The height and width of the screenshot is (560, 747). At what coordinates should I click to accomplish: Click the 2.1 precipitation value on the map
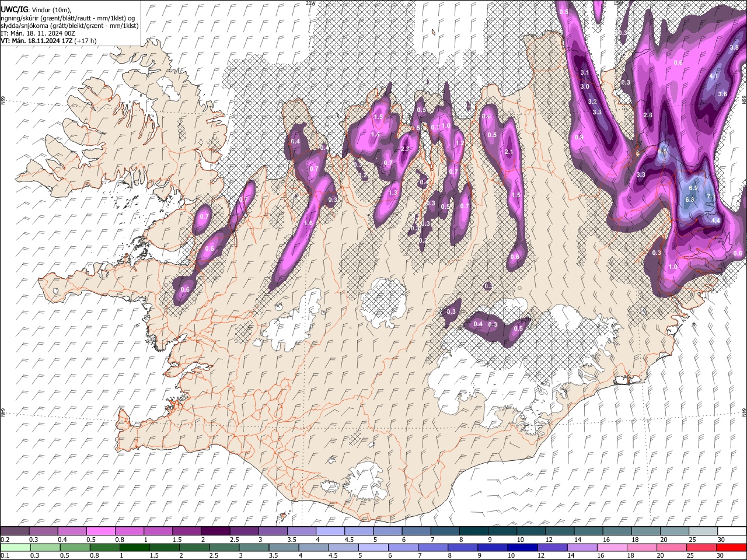(508, 152)
